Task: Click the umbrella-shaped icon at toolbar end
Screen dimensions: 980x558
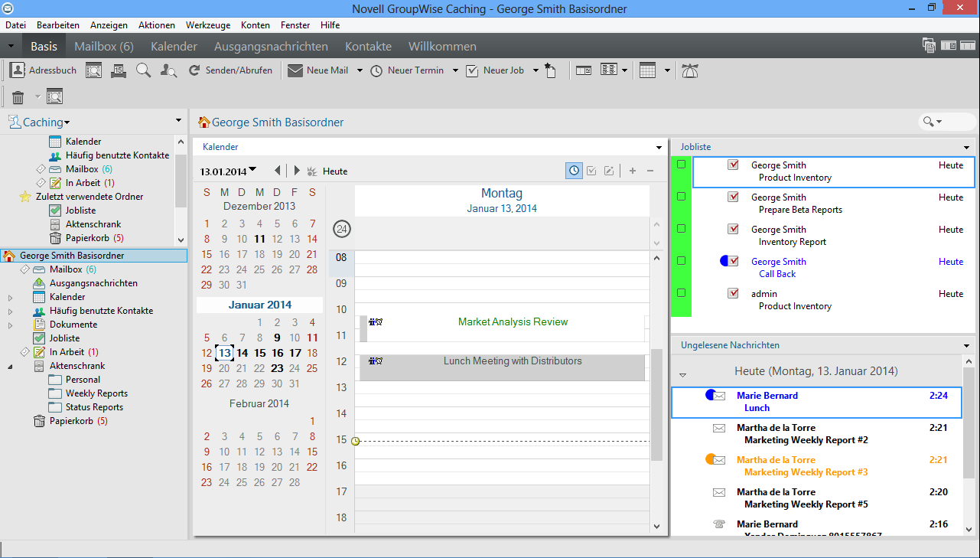Action: [689, 70]
